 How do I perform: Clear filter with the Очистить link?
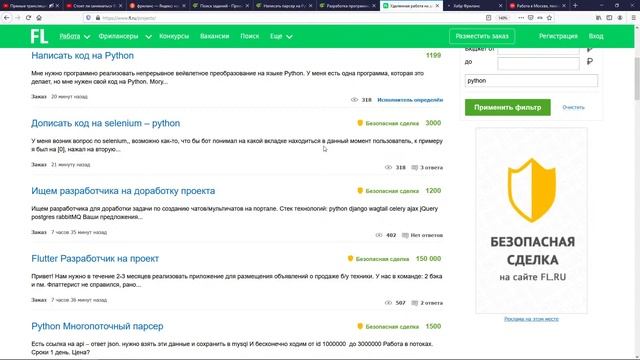(573, 107)
